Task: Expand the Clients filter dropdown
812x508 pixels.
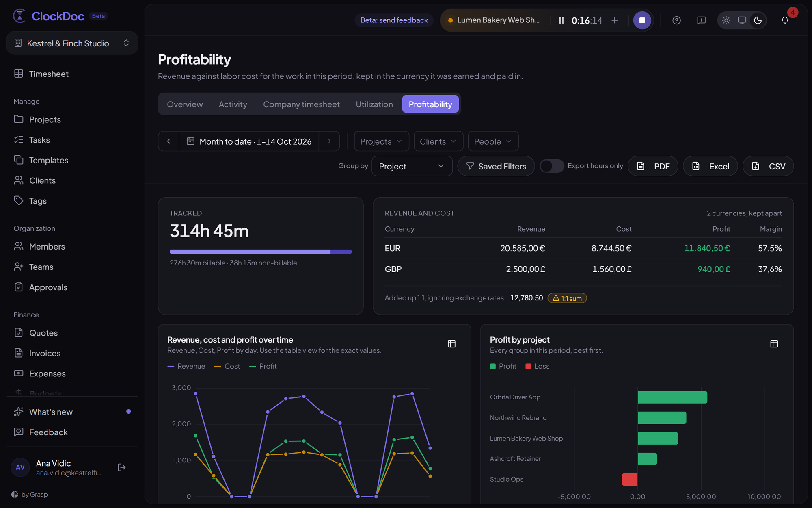Action: 438,141
